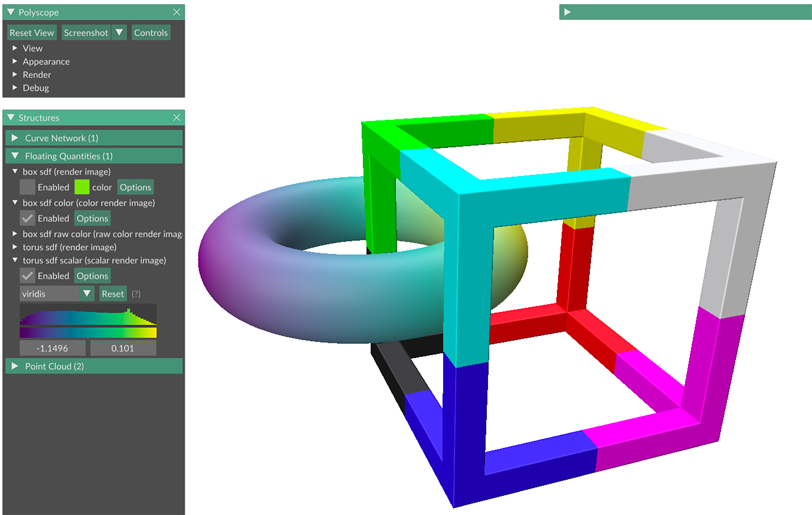Reset the viridis colormap range
The width and height of the screenshot is (812, 515).
(113, 293)
